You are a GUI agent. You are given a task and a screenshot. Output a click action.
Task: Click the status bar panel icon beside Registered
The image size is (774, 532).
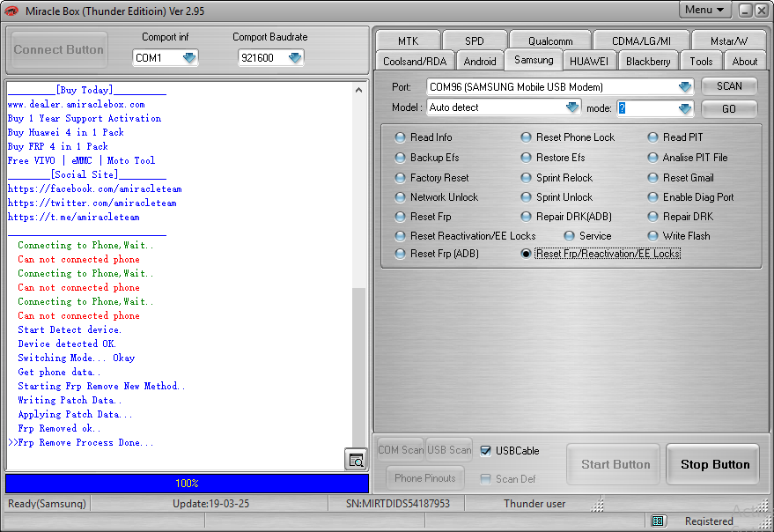point(658,521)
